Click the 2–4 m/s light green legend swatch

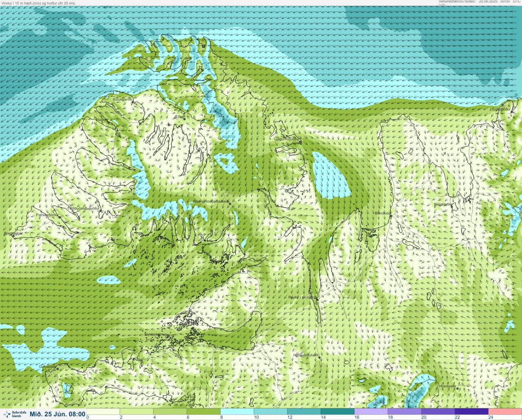click(137, 411)
